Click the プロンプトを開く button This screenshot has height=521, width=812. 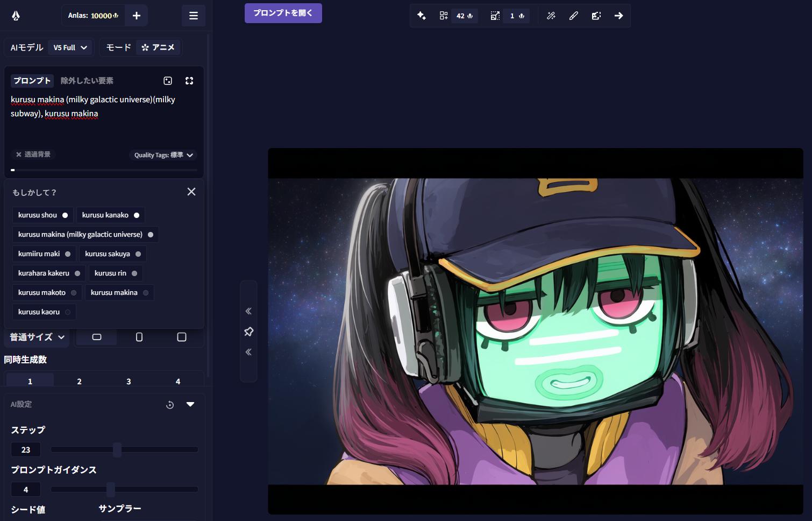click(x=283, y=13)
